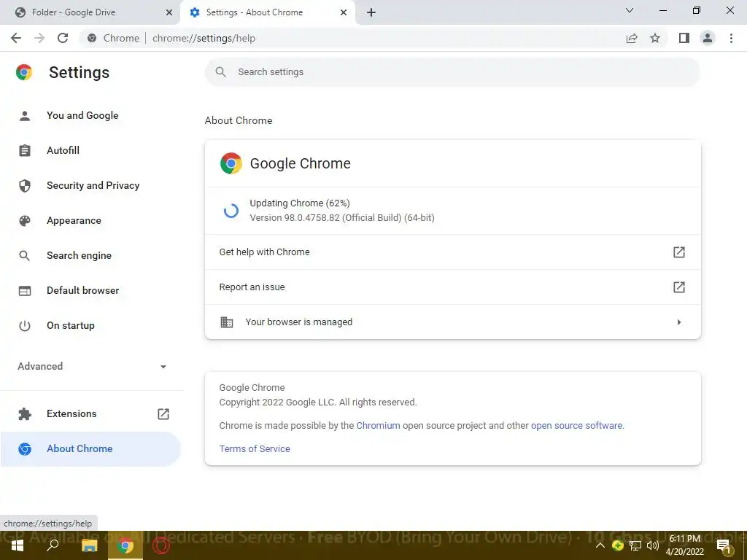Open a new tab with the plus button
Screen dimensions: 747x560
click(371, 12)
